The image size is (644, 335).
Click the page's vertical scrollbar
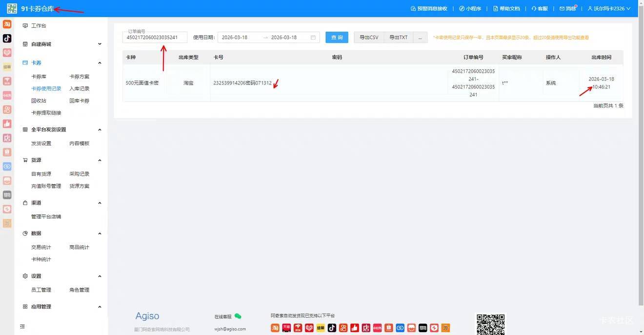click(x=641, y=147)
